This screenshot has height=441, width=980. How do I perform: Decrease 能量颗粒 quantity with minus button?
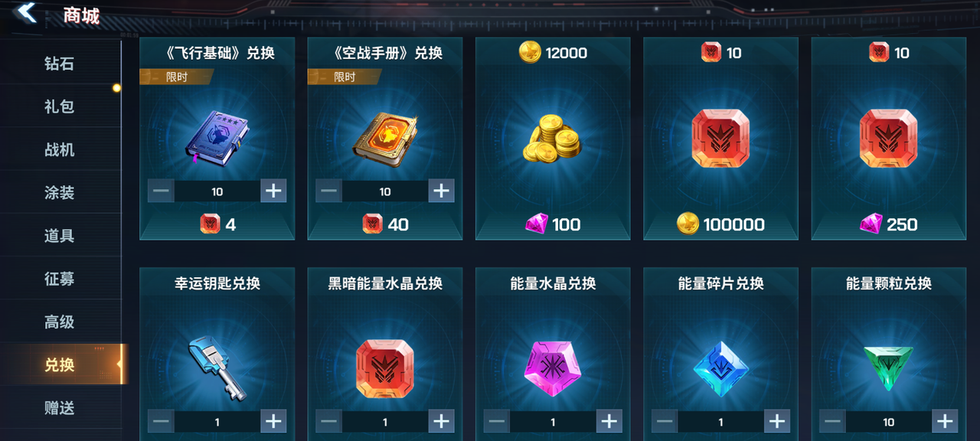[x=833, y=421]
